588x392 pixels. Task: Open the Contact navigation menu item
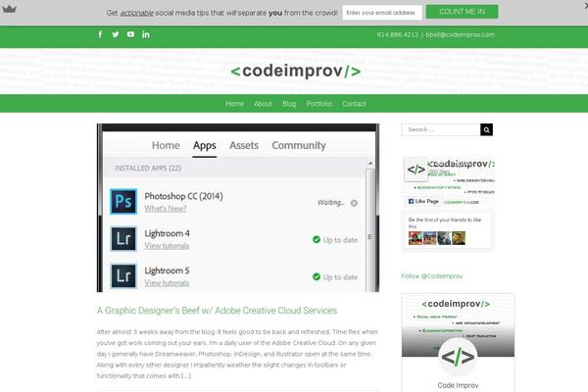354,104
